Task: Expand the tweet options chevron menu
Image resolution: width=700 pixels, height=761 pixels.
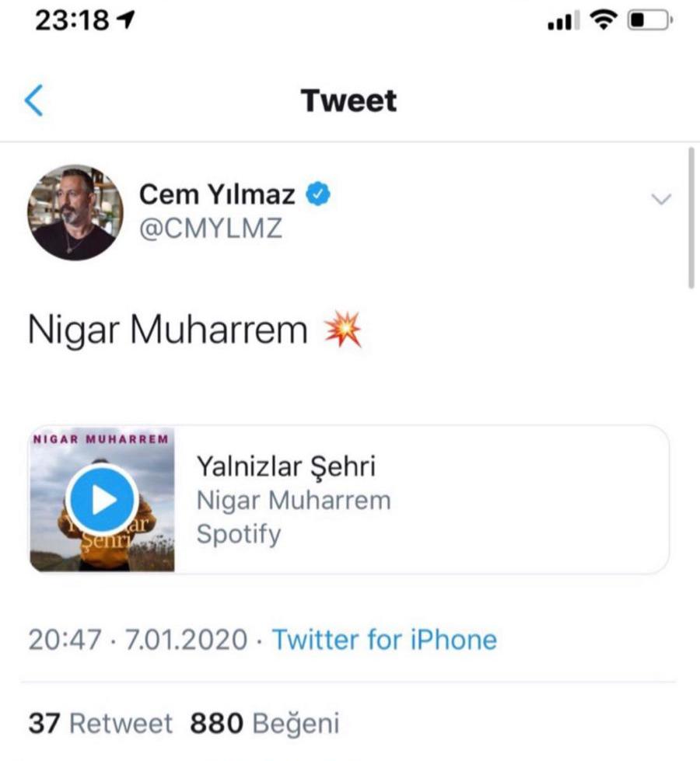Action: tap(660, 200)
